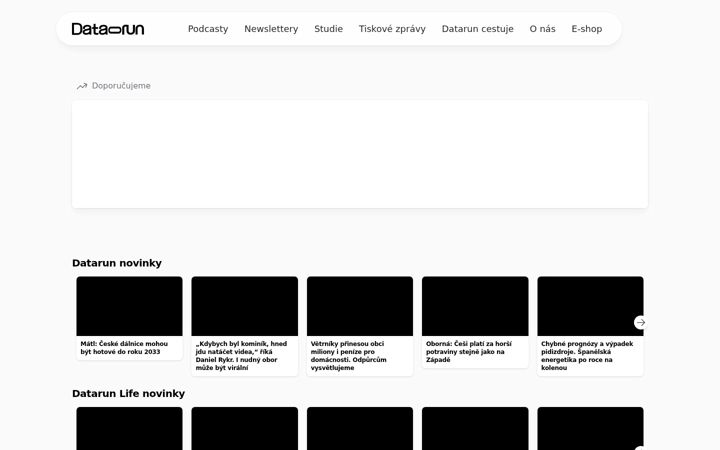This screenshot has width=720, height=450.
Task: Click thumbnail above 'Větrníky přinesou obci' headline
Action: [360, 306]
